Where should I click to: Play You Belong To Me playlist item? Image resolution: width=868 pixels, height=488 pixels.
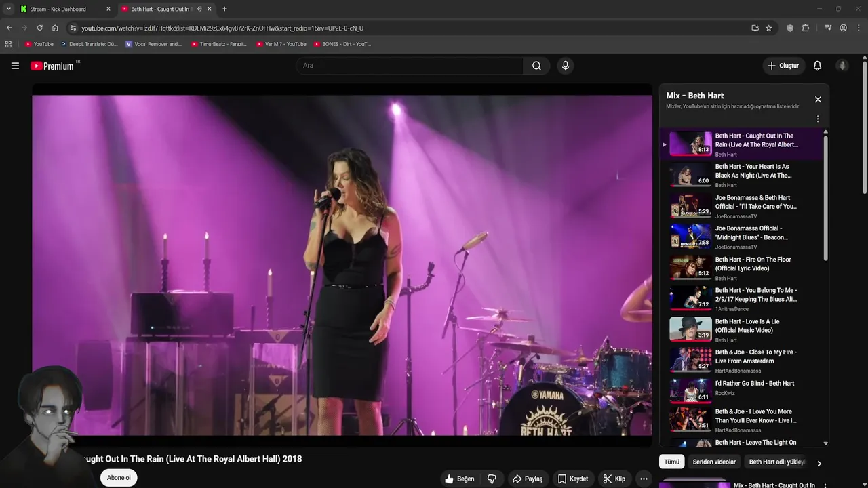click(x=741, y=299)
